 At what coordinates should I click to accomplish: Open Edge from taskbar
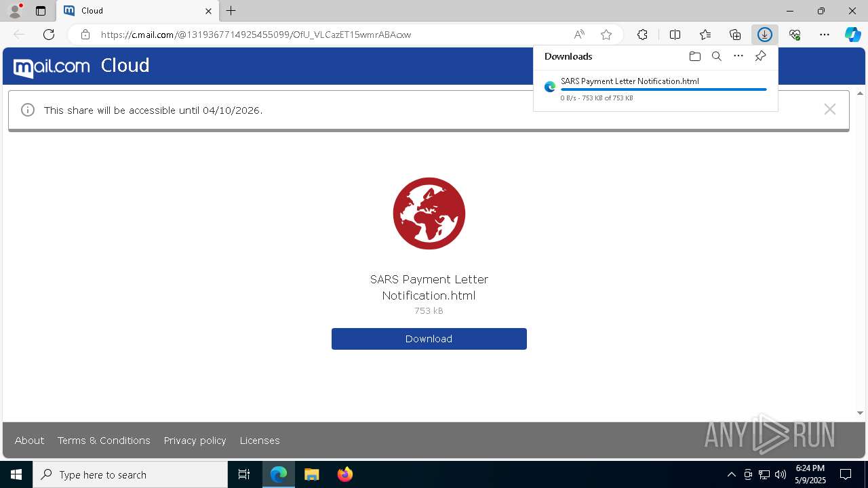click(x=279, y=474)
